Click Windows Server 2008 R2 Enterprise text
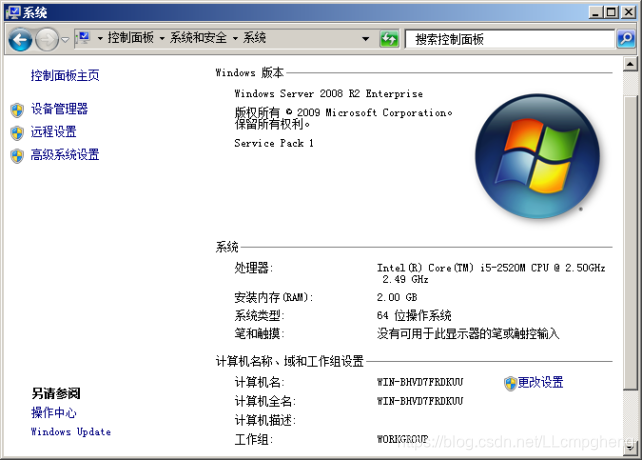The image size is (643, 460). coord(328,94)
